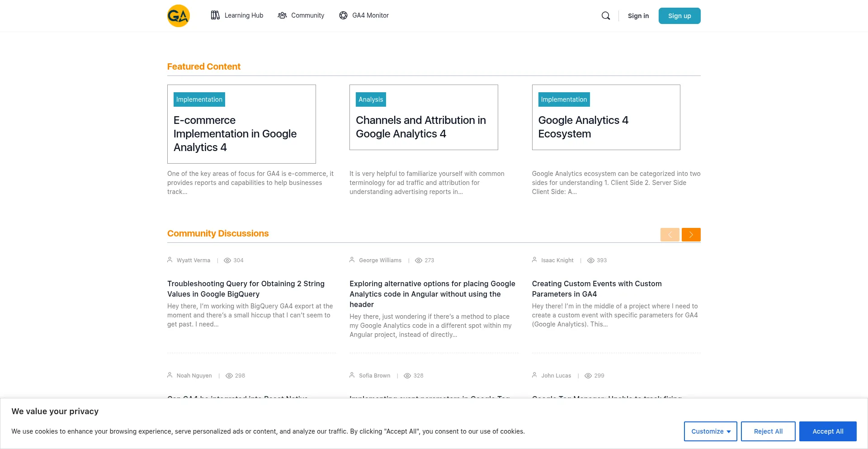Click the Community people icon
Screen dimensions: 868x449
(x=282, y=15)
